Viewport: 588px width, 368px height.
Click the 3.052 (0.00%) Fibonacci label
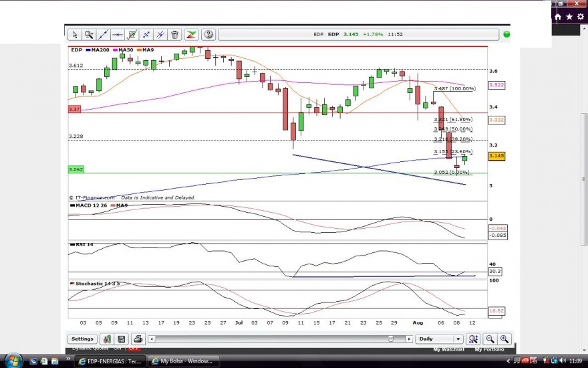point(452,173)
